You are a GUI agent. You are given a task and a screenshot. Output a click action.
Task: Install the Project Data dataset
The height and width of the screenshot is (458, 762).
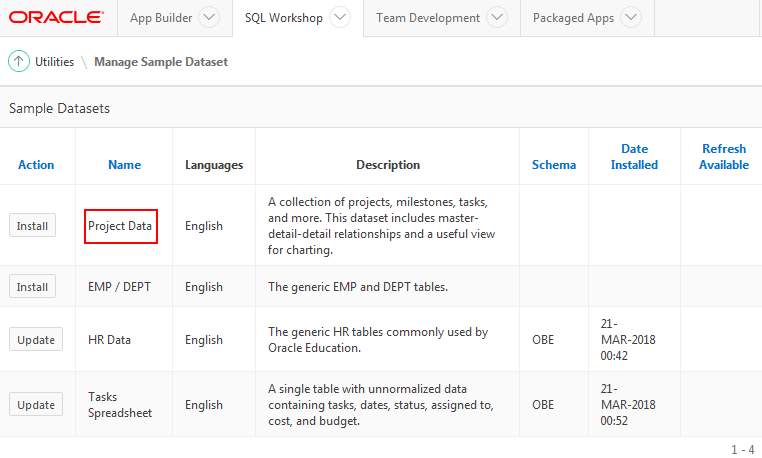coord(32,226)
